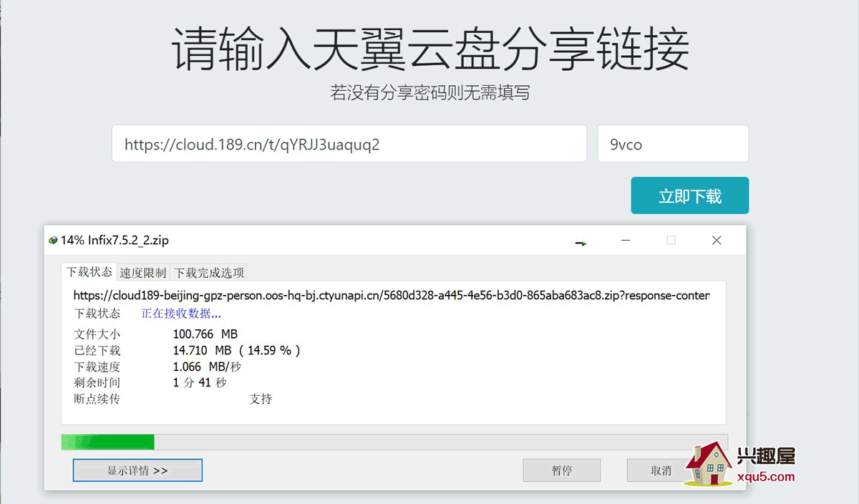Click the remaining time value 1 分 41 秒

(x=200, y=383)
